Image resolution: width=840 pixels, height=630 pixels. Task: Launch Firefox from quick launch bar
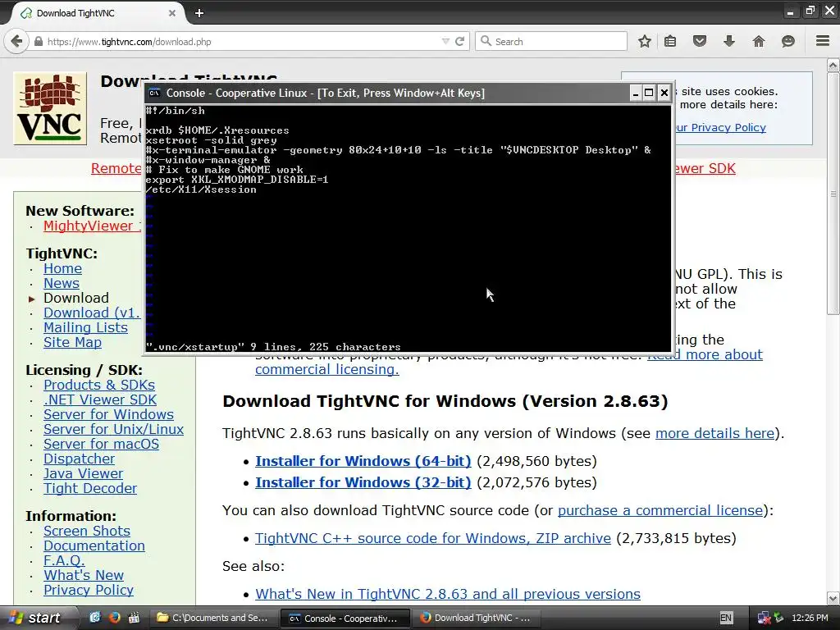[114, 617]
